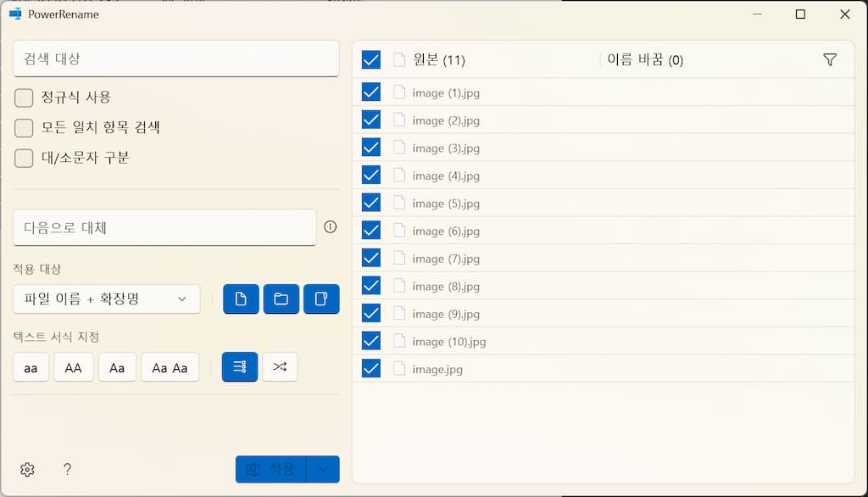868x497 pixels.
Task: Toggle the include-folders filter icon
Action: [x=281, y=299]
